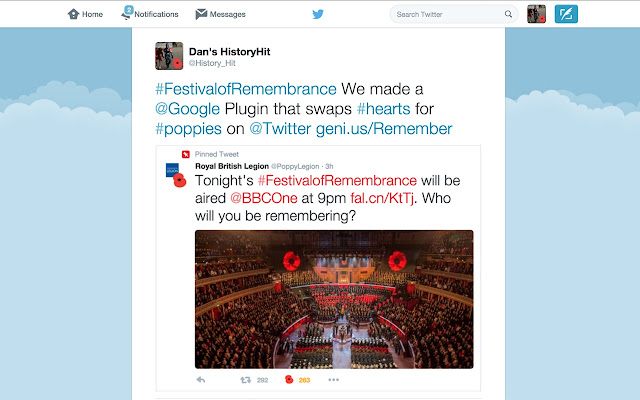
Task: Retweet the Royal British Legion tweet
Action: pos(245,380)
